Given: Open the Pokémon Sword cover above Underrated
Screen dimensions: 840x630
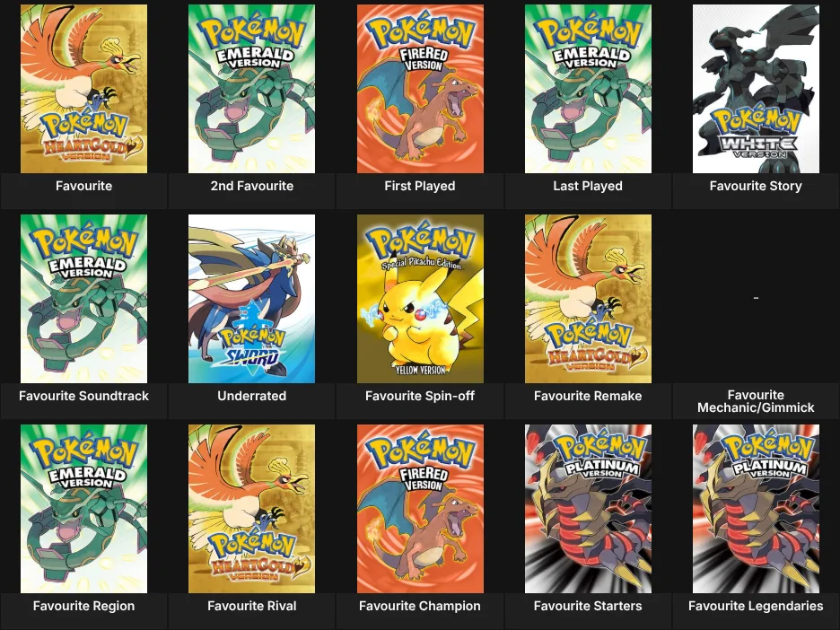Looking at the screenshot, I should point(252,299).
